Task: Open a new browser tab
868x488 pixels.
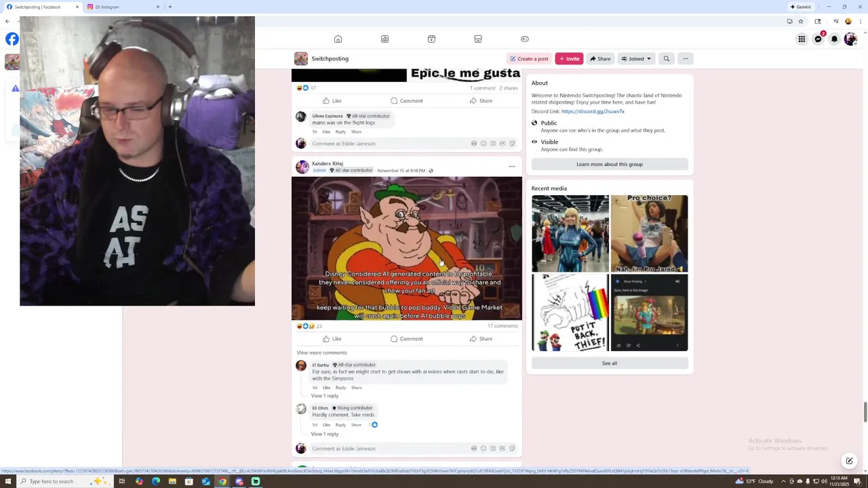Action: (170, 7)
